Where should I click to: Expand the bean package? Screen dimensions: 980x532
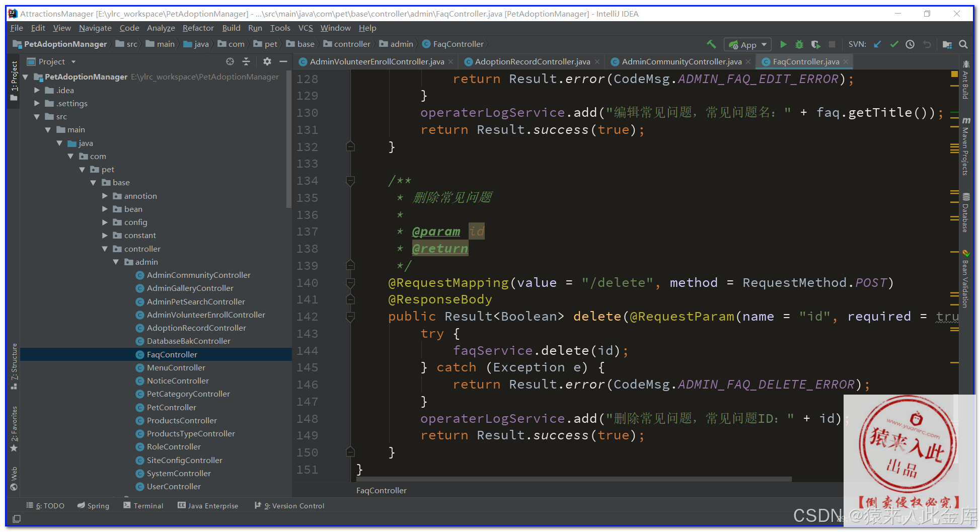[x=105, y=209]
